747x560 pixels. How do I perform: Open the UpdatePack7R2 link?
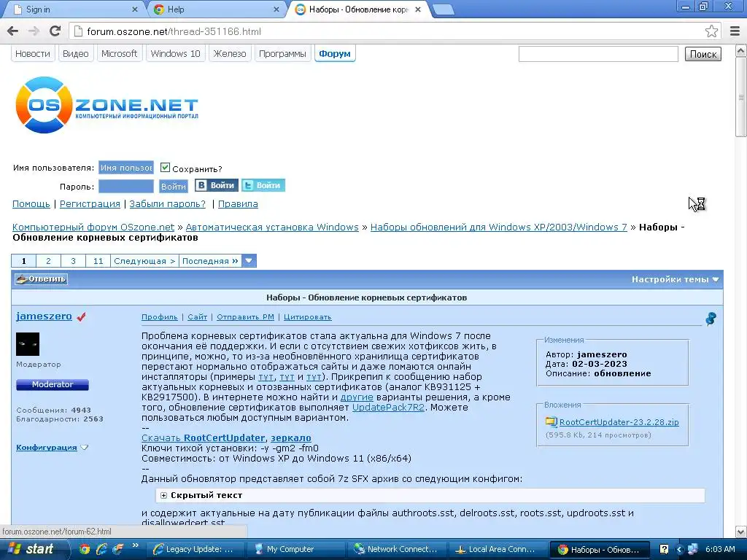(388, 408)
